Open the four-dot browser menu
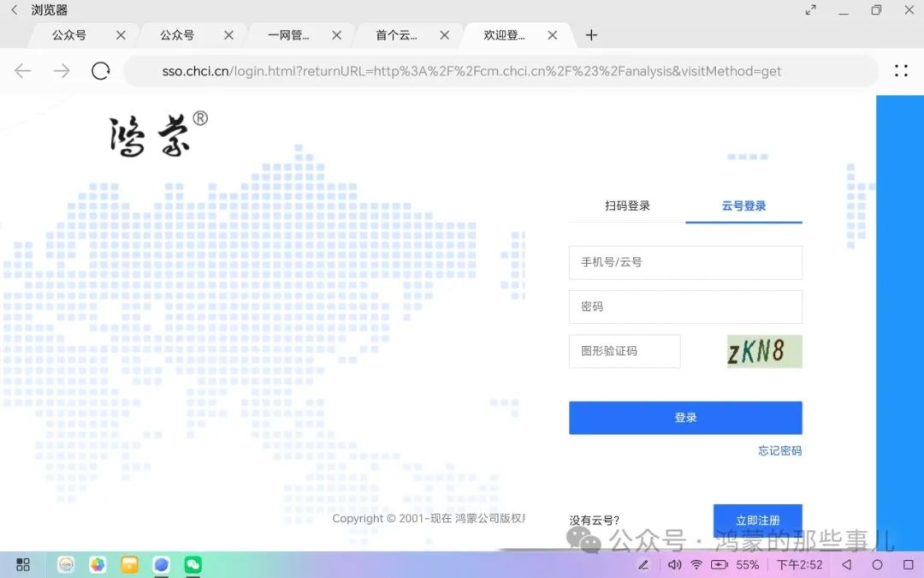 tap(901, 71)
